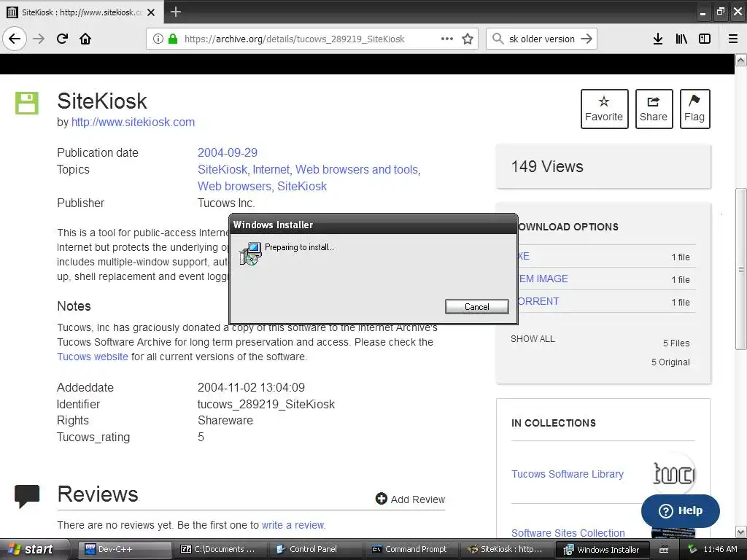
Task: Open the Web browsers topic link
Action: click(234, 186)
